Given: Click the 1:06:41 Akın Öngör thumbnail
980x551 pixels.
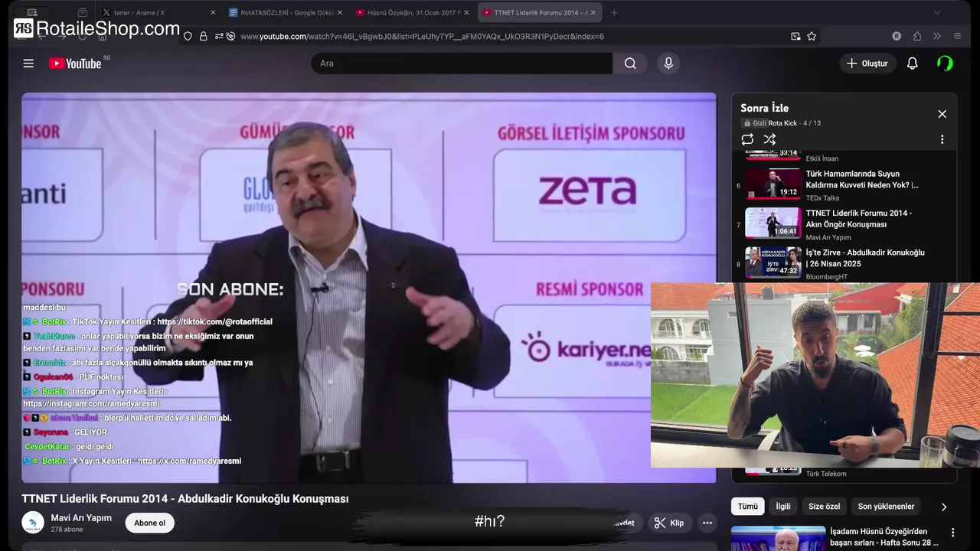Looking at the screenshot, I should (773, 223).
